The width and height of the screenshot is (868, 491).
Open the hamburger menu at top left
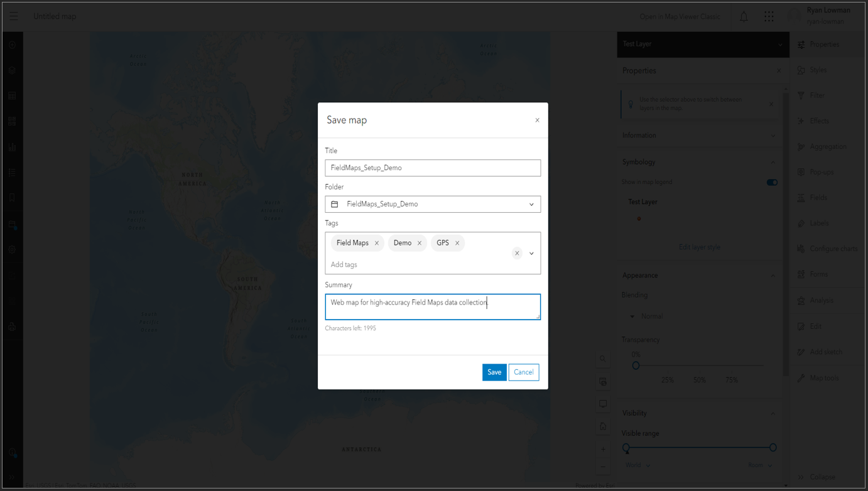pos(13,16)
